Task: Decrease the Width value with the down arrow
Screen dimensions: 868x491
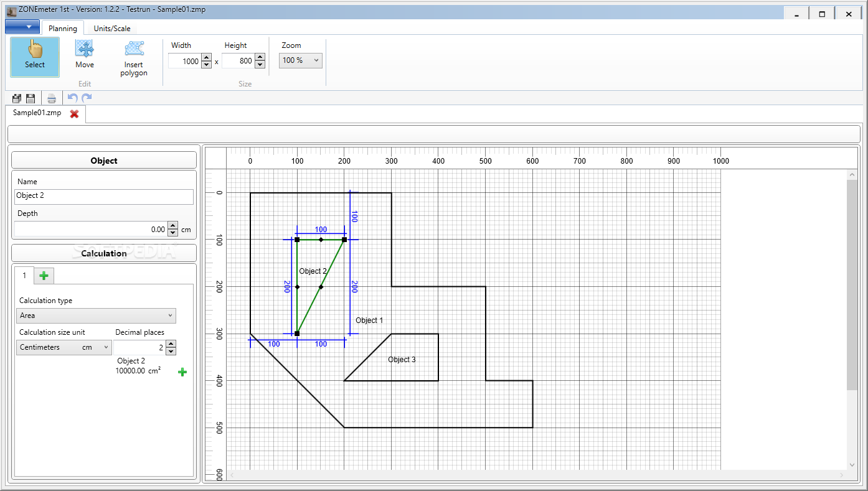Action: (x=207, y=65)
